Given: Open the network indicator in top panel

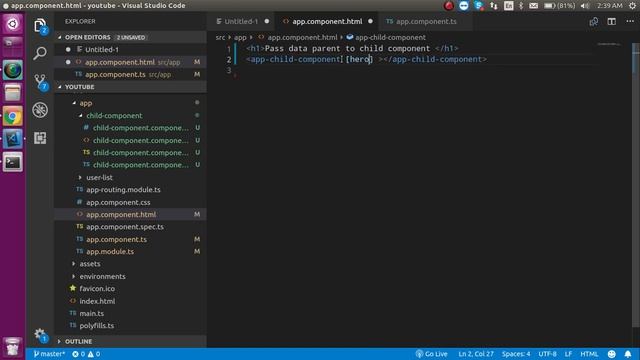Looking at the screenshot, I should pyautogui.click(x=494, y=6).
